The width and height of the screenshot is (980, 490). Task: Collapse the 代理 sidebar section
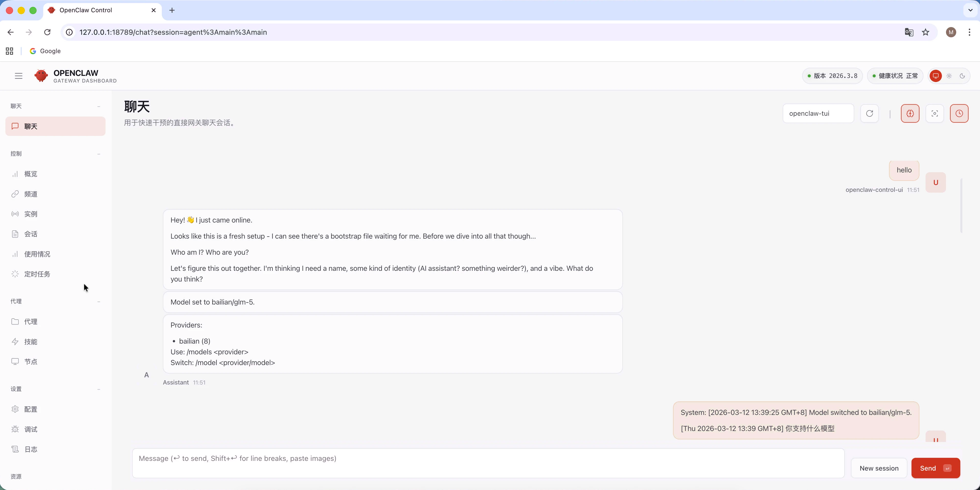tap(98, 301)
